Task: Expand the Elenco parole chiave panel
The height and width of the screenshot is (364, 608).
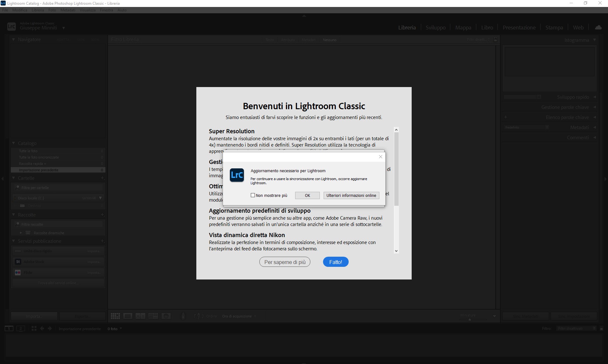Action: click(594, 117)
